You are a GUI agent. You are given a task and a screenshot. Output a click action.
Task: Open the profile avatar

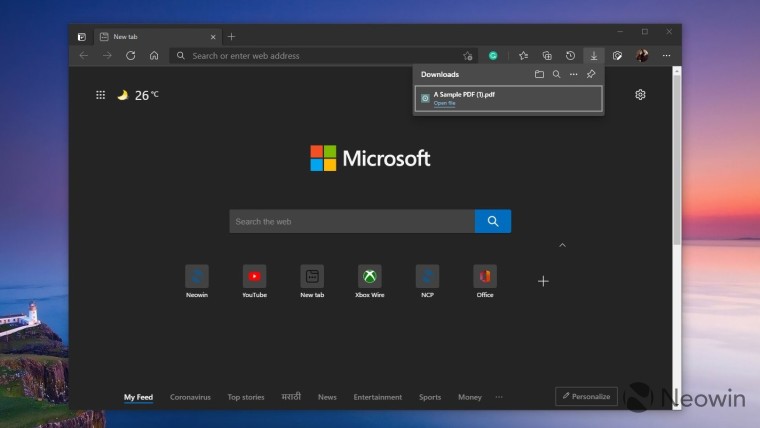tap(642, 55)
